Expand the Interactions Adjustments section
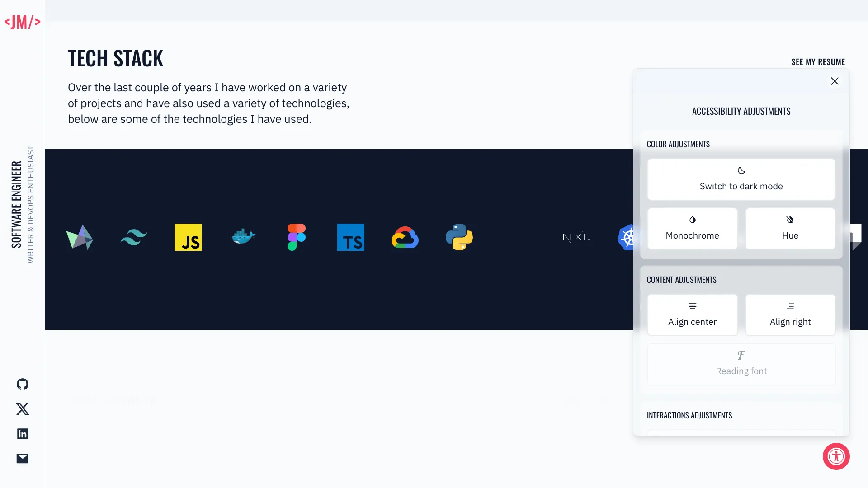 [690, 415]
